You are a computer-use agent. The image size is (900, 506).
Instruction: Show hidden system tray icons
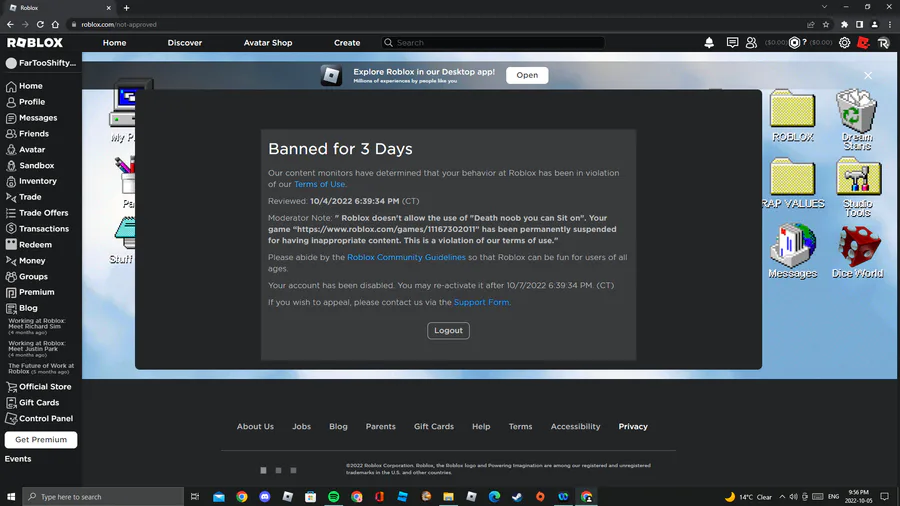782,497
